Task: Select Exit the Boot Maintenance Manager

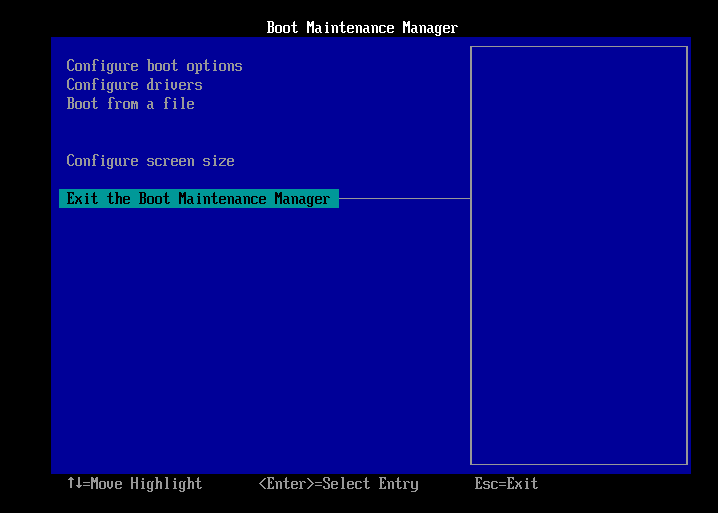Action: 199,198
